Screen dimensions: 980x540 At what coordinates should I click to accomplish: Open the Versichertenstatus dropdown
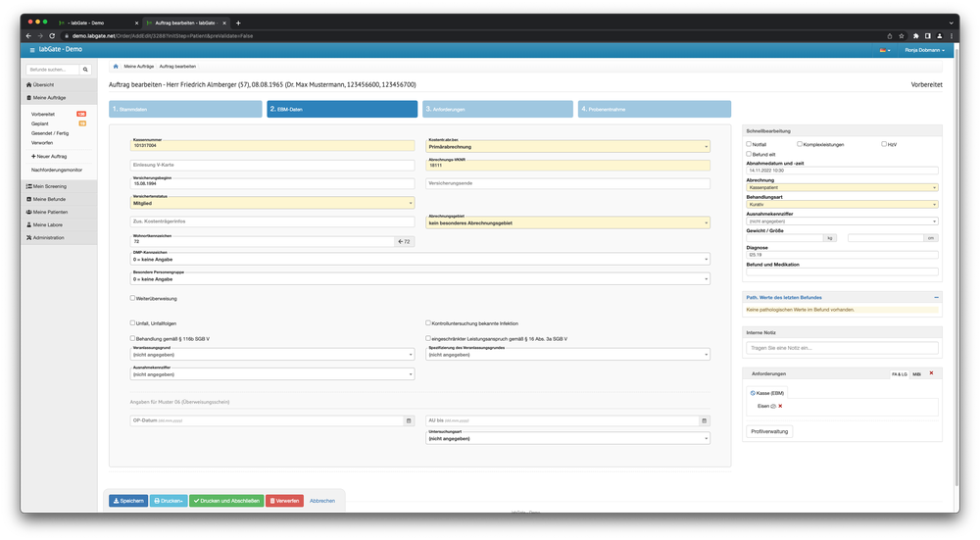coord(272,203)
